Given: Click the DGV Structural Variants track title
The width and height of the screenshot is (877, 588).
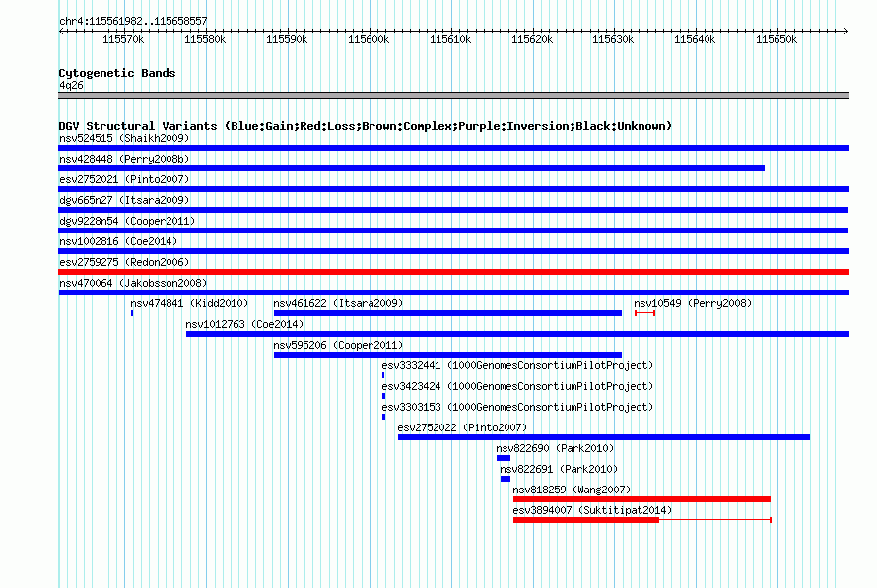Looking at the screenshot, I should [365, 126].
